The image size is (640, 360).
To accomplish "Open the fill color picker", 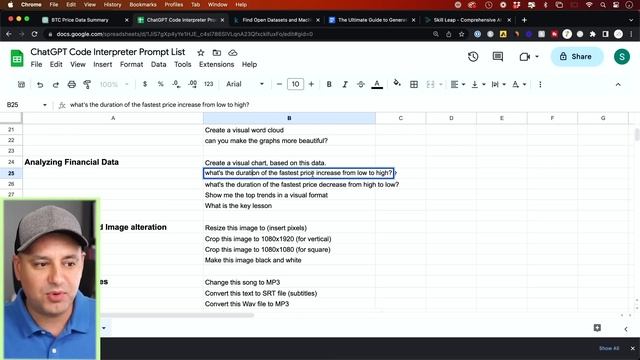I will pos(397,84).
